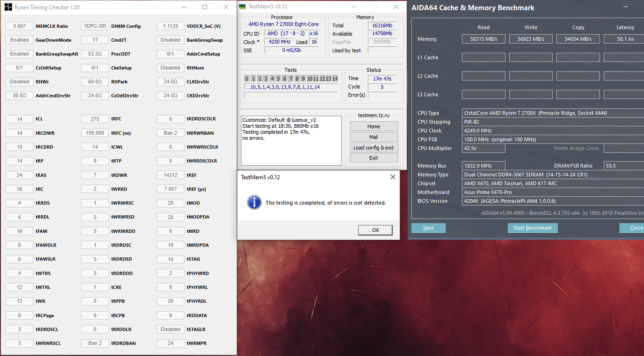
Task: Click BIOS Version value 4204X
Action: 553,201
